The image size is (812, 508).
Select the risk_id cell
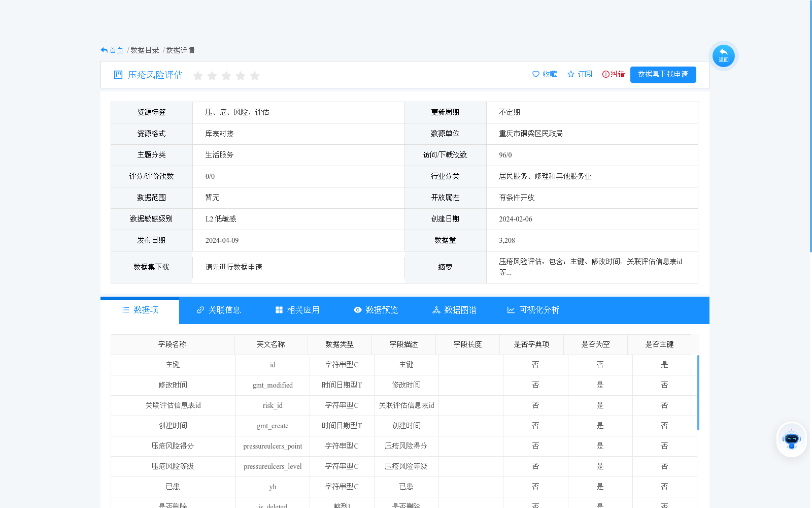(273, 405)
